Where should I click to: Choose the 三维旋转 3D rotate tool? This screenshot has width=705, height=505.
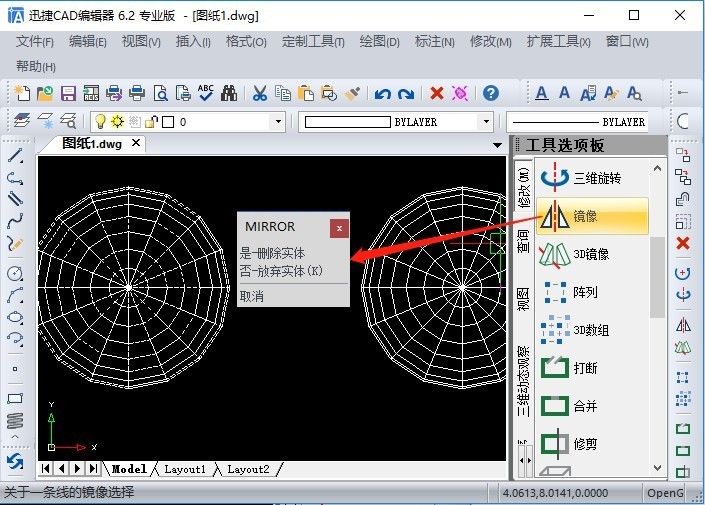coord(592,178)
